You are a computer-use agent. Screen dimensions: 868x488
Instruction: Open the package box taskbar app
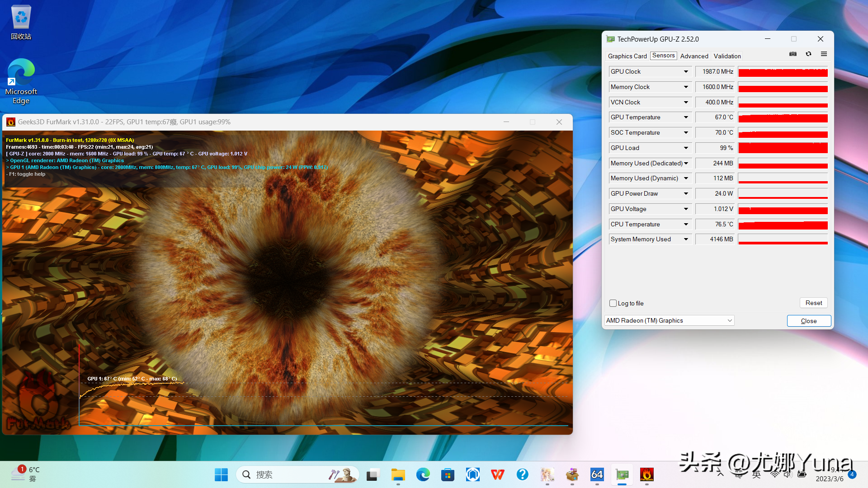[572, 474]
